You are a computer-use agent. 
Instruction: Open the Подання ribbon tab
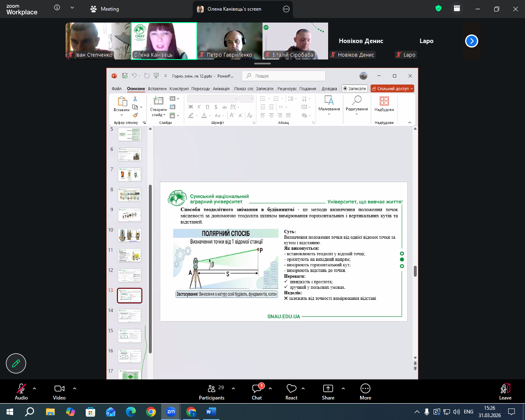coord(308,89)
